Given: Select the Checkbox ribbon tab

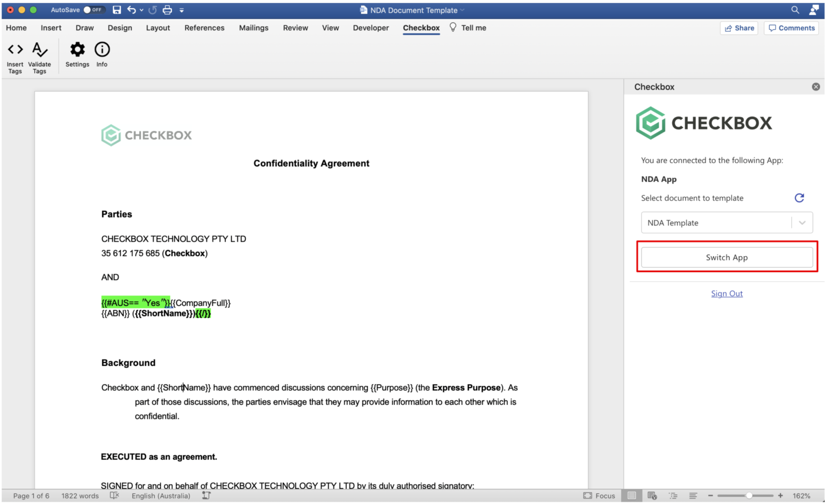Looking at the screenshot, I should (421, 28).
